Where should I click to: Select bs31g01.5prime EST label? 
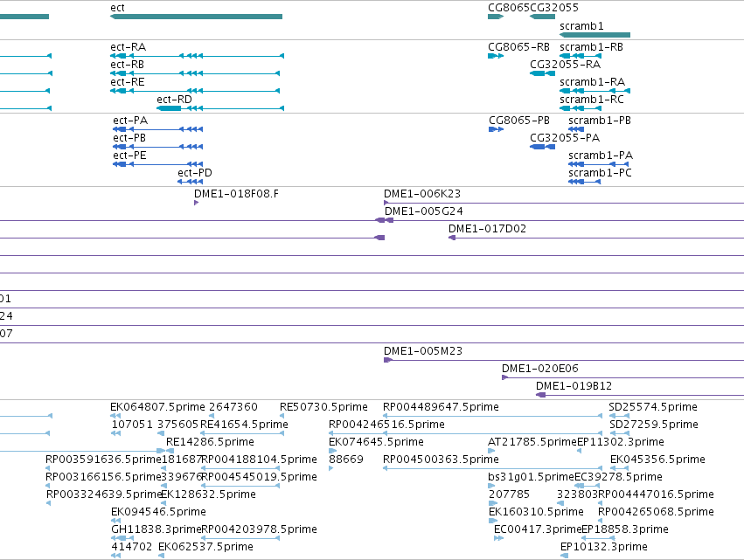(531, 478)
